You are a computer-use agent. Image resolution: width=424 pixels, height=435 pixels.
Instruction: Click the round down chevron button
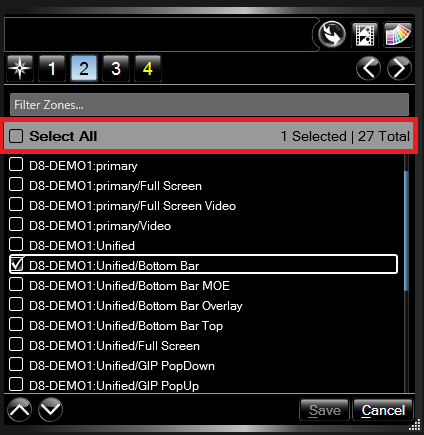point(50,410)
